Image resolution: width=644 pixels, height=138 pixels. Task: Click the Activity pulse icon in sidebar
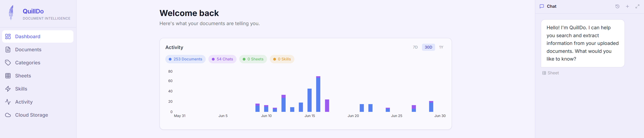(8, 102)
